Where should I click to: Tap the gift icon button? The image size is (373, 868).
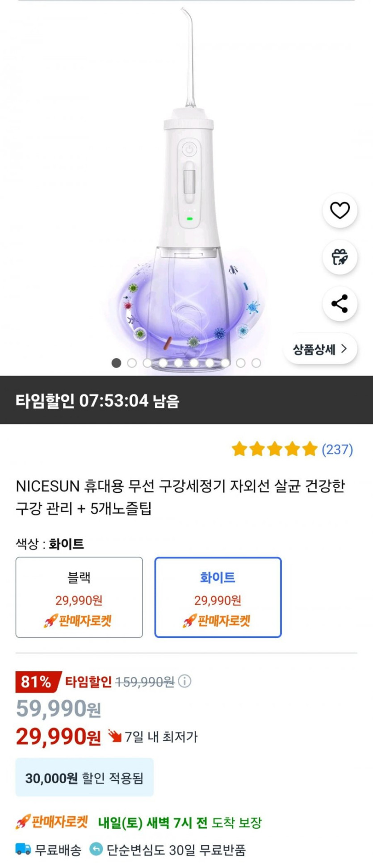pyautogui.click(x=339, y=257)
